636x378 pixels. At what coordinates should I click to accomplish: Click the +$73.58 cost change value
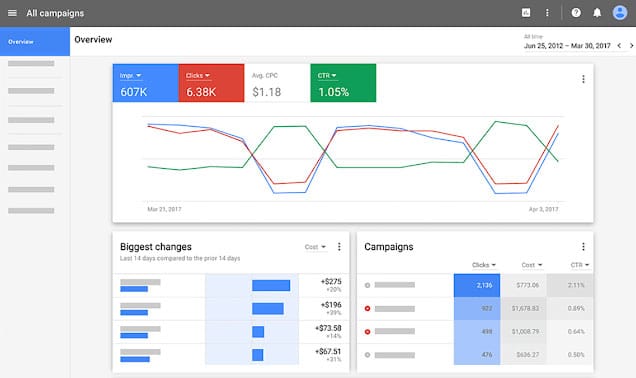[328, 328]
